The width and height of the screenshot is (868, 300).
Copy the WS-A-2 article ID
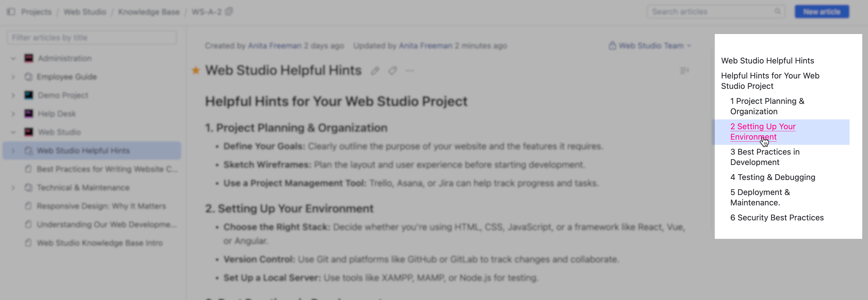coord(229,12)
